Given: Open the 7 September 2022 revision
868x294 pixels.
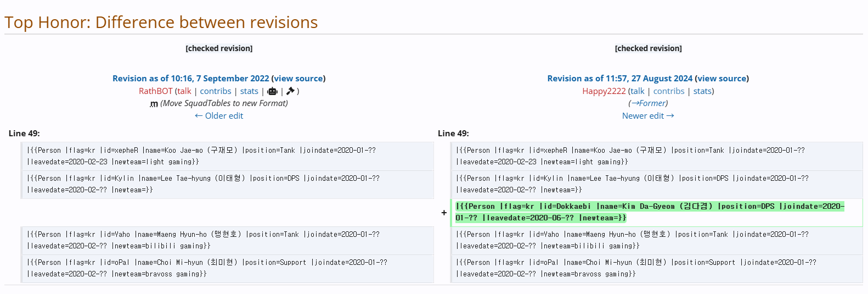Looking at the screenshot, I should point(190,79).
